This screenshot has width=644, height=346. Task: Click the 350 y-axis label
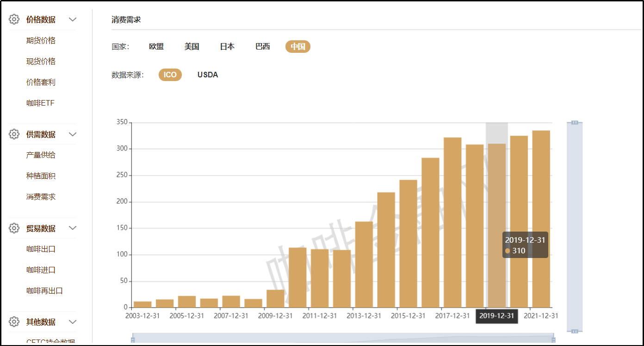(x=122, y=122)
